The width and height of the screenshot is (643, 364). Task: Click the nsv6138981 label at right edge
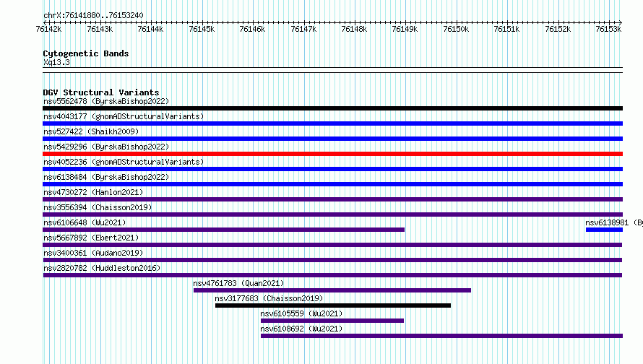coord(614,222)
